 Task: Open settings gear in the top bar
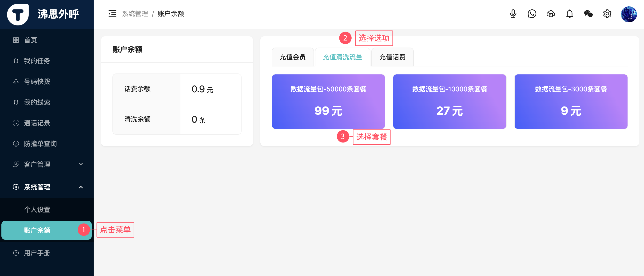(x=607, y=14)
